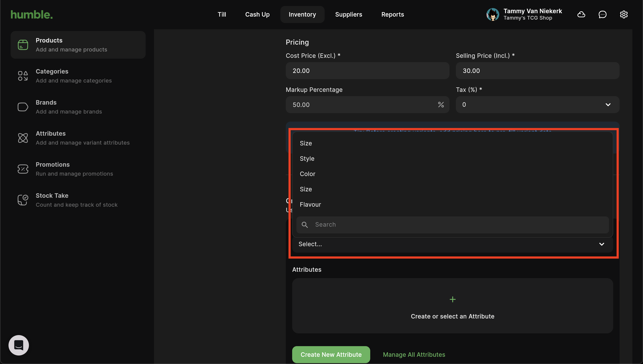This screenshot has width=643, height=364.
Task: Open the chat messages icon
Action: (x=602, y=14)
